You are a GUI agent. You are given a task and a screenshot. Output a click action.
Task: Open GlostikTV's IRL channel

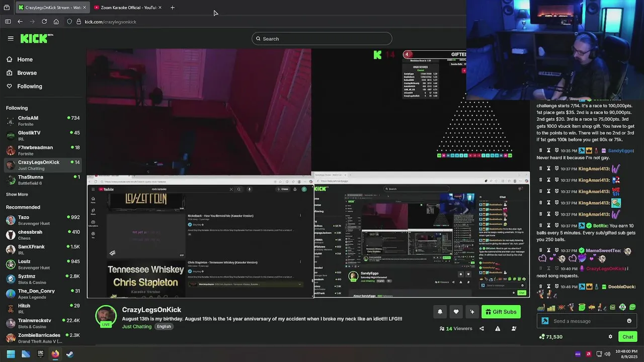43,136
